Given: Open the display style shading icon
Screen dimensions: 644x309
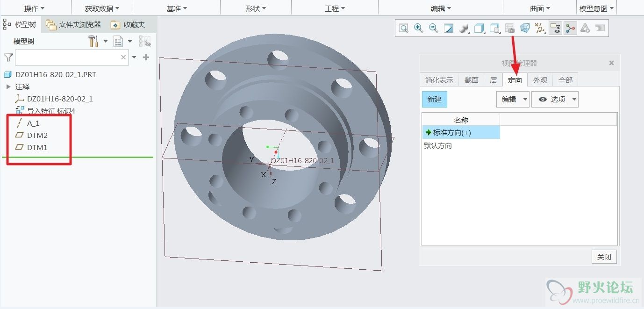Looking at the screenshot, I should pos(464,29).
